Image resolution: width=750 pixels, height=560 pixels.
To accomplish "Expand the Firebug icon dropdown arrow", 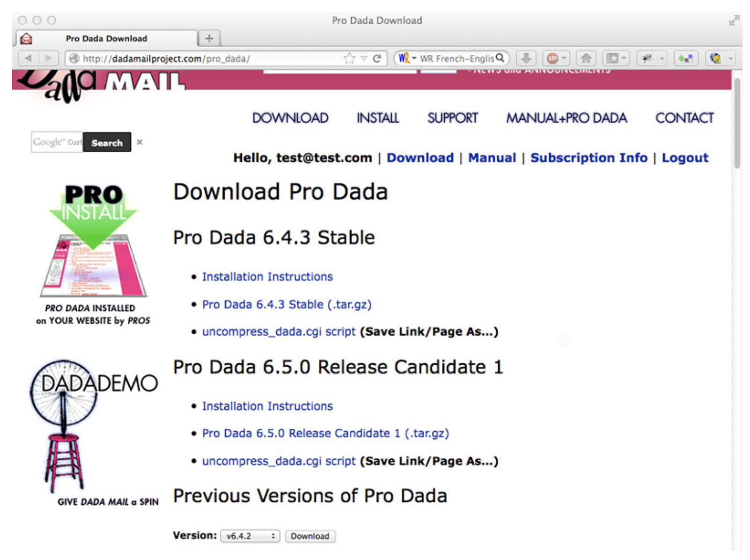I will coord(662,59).
